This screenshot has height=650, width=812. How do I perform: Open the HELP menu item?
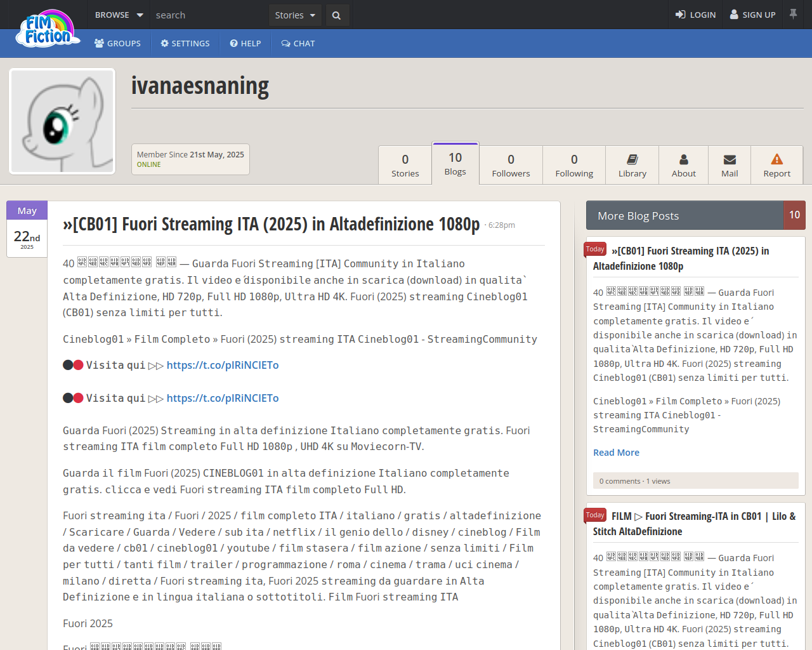[x=246, y=43]
